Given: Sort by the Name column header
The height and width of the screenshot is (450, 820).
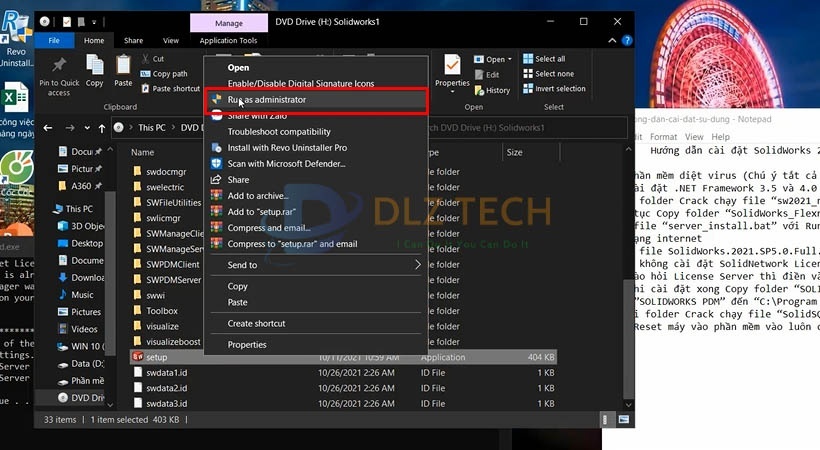Looking at the screenshot, I should tap(142, 152).
